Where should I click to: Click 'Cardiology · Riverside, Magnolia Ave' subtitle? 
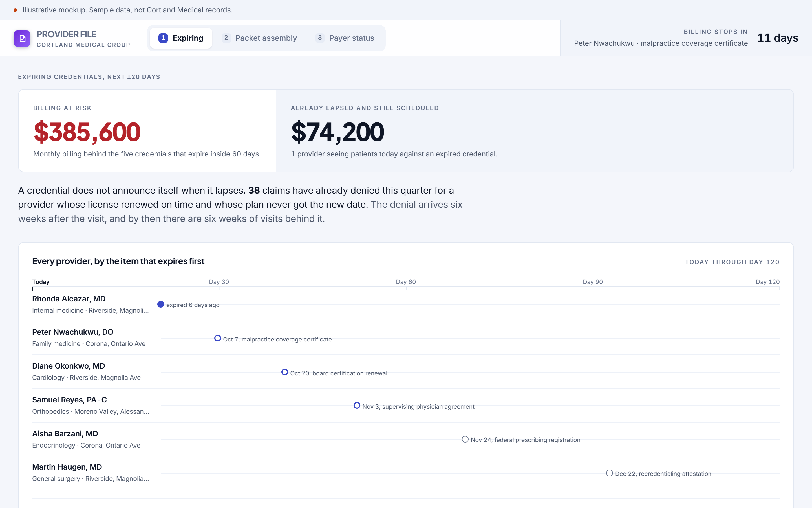click(x=87, y=378)
